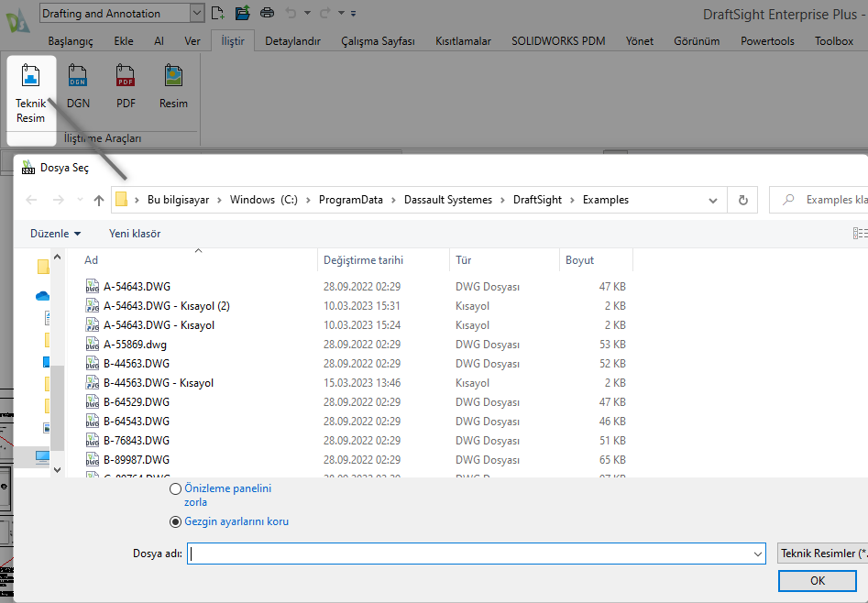
Task: Sort files by Değiştirme tarihi column header
Action: 384,260
